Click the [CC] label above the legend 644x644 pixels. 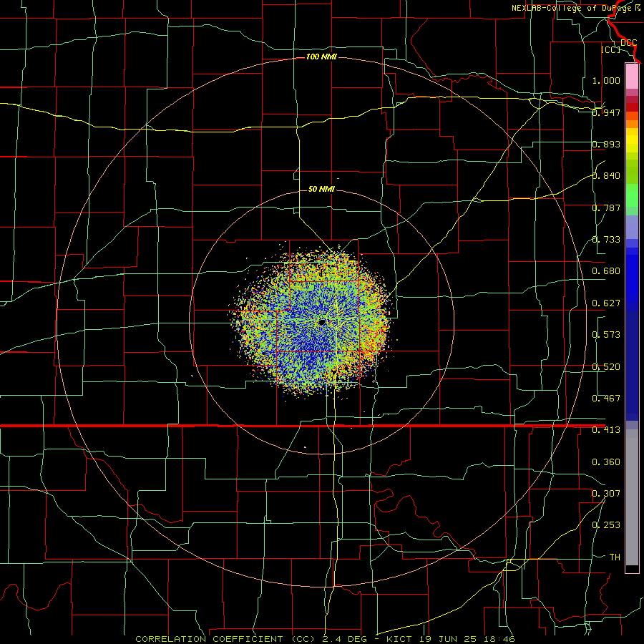(611, 49)
